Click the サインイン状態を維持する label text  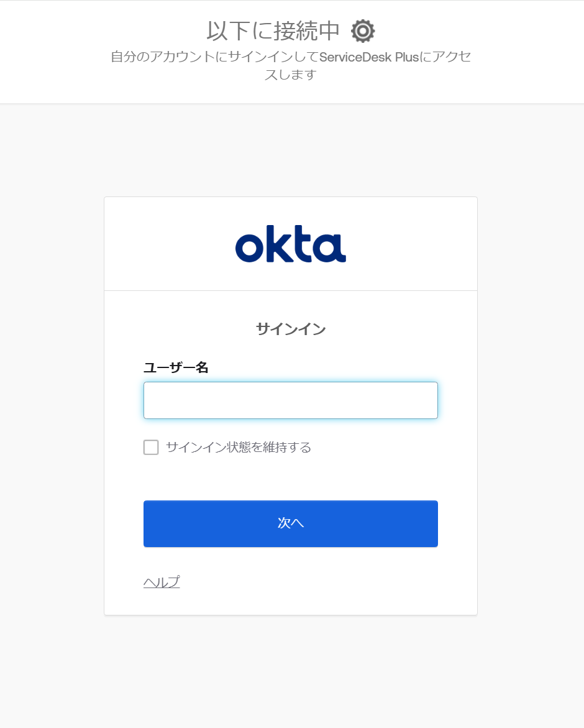(x=238, y=447)
